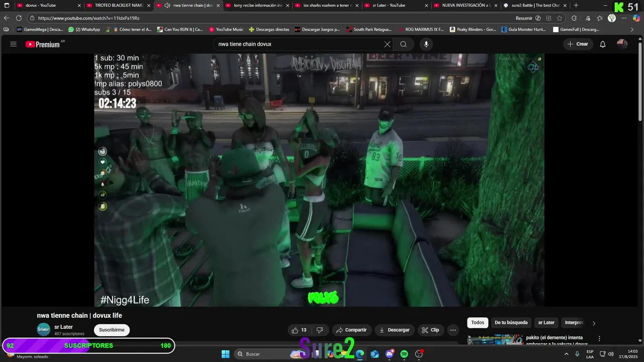Image resolution: width=644 pixels, height=362 pixels.
Task: Open the browser extensions icon
Action: (574, 18)
